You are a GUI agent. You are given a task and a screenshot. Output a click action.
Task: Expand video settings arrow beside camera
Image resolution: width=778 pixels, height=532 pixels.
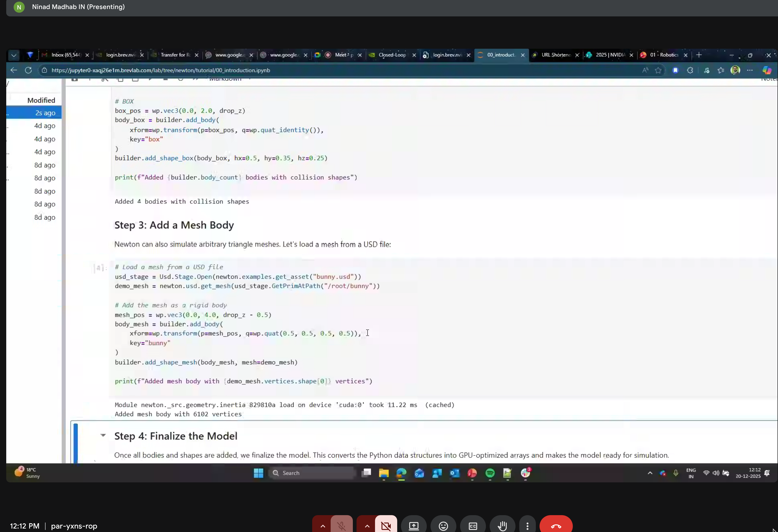click(367, 526)
